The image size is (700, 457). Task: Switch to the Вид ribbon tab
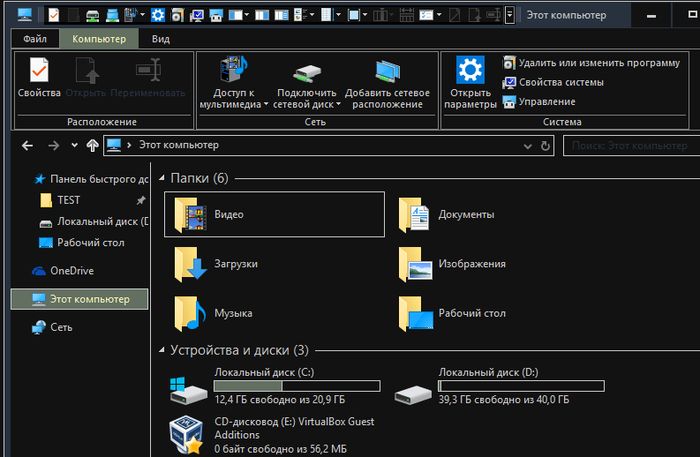click(160, 39)
